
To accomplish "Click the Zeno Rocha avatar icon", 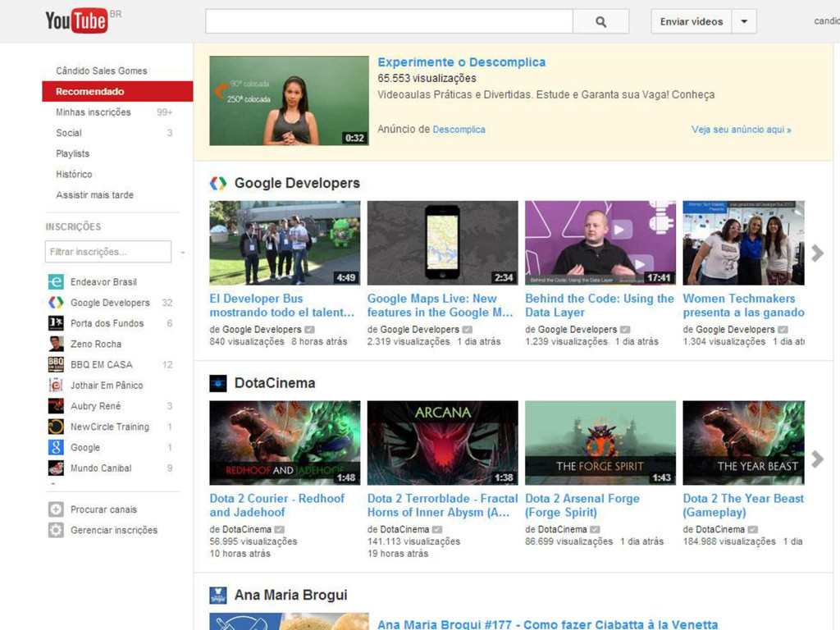I will 56,344.
